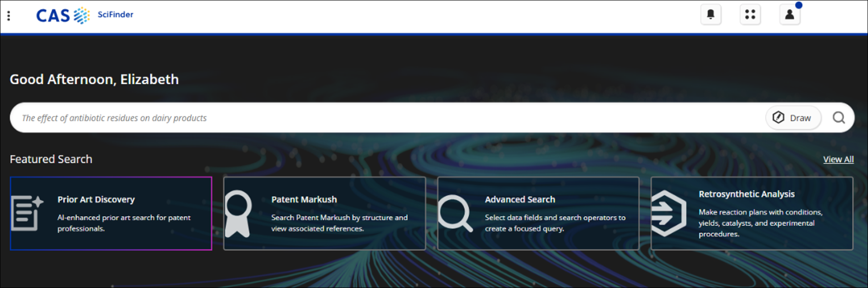Open the Retrosynthetic Analysis card title
The image size is (868, 288).
(747, 194)
